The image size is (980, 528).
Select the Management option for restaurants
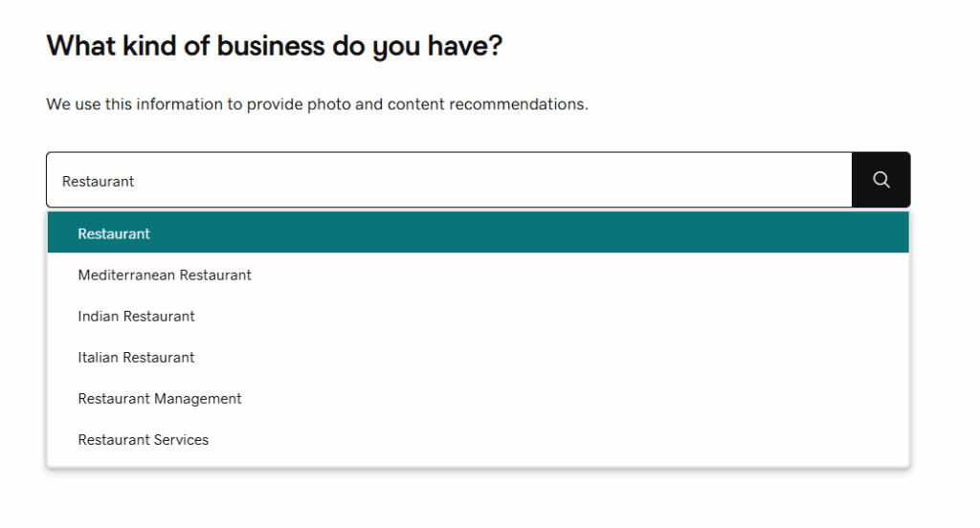click(x=479, y=399)
